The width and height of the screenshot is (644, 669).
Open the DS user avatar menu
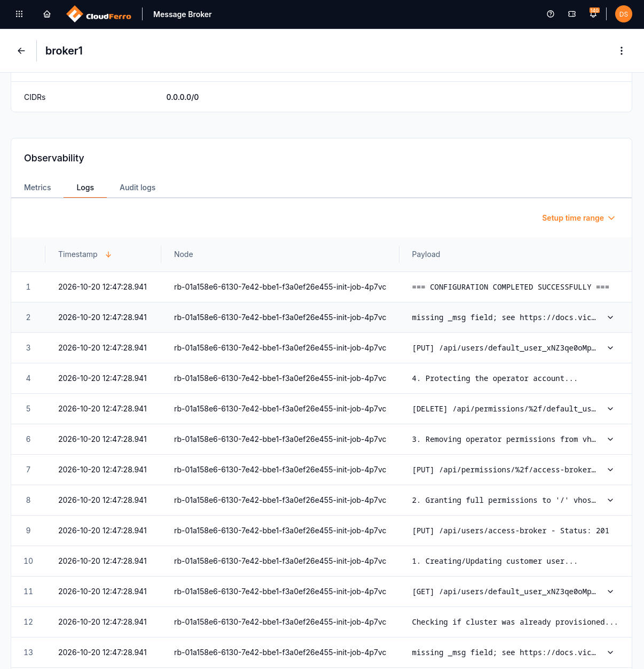[x=624, y=14]
